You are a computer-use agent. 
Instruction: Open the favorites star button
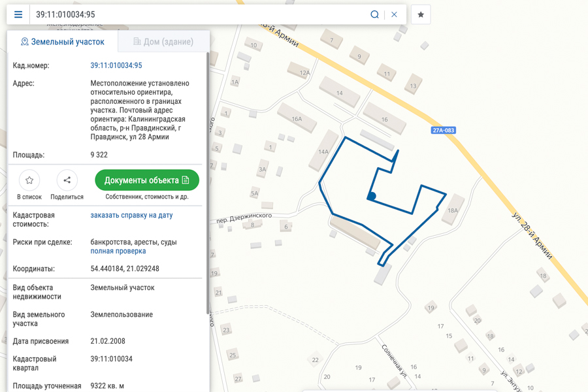pos(421,14)
